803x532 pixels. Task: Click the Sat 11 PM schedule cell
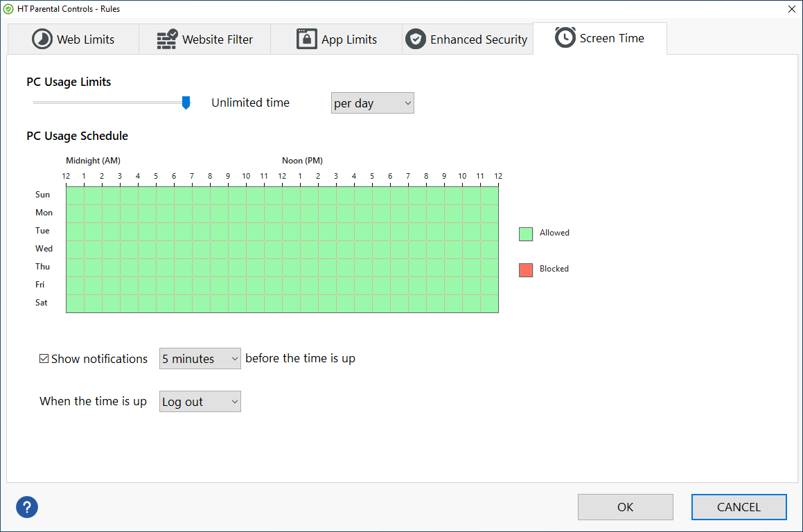(489, 303)
